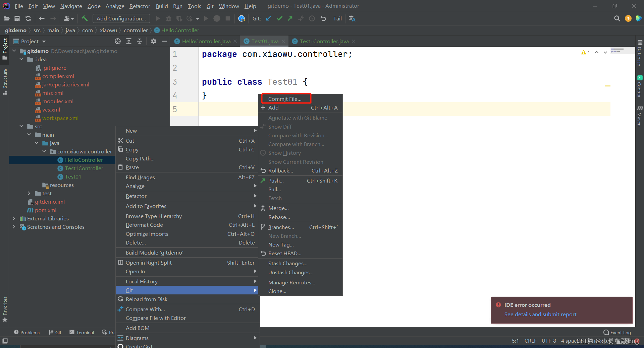The width and height of the screenshot is (644, 348).
Task: Expand External Libraries node
Action: [x=14, y=218]
